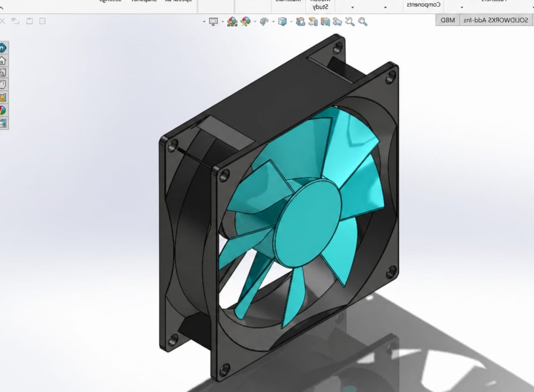Viewport: 534px width, 392px height.
Task: Open the View Palette pane icon
Action: pyautogui.click(x=3, y=98)
